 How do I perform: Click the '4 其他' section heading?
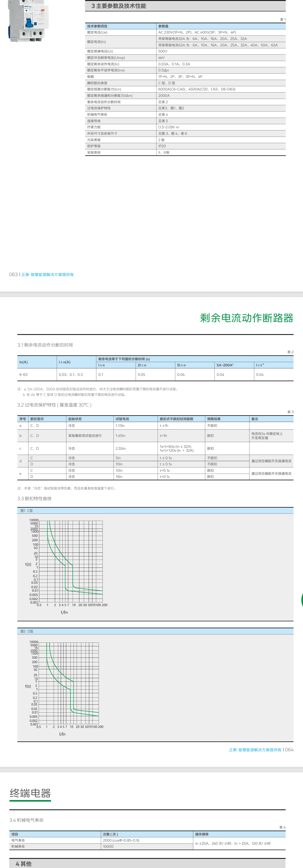coord(24,864)
